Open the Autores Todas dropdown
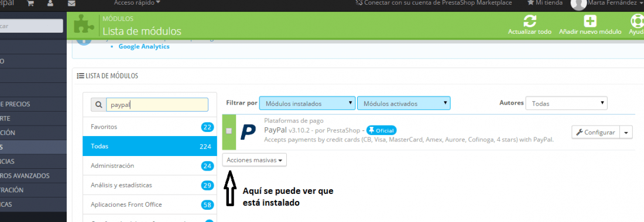This screenshot has width=644, height=222. [566, 103]
